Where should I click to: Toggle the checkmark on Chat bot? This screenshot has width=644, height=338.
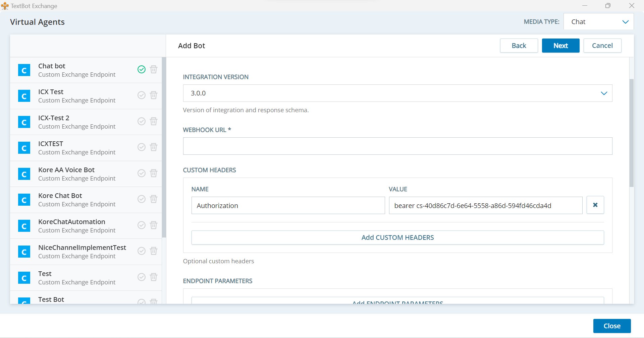tap(141, 69)
